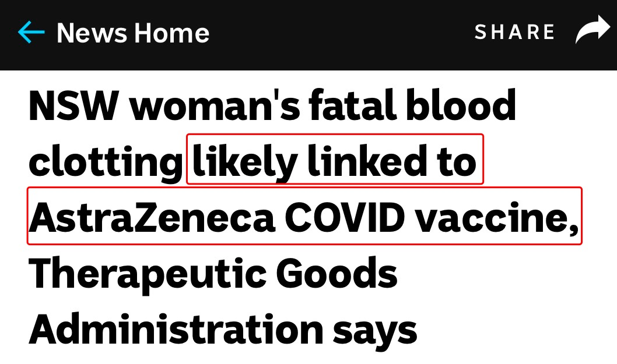Click the word 'Administration' in headline
The height and width of the screenshot is (364, 617).
[176, 328]
